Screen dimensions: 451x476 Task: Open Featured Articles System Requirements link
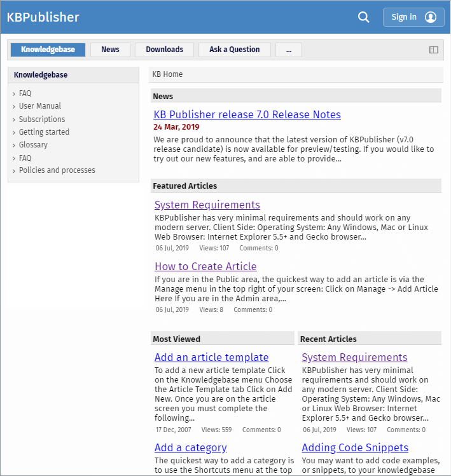207,205
